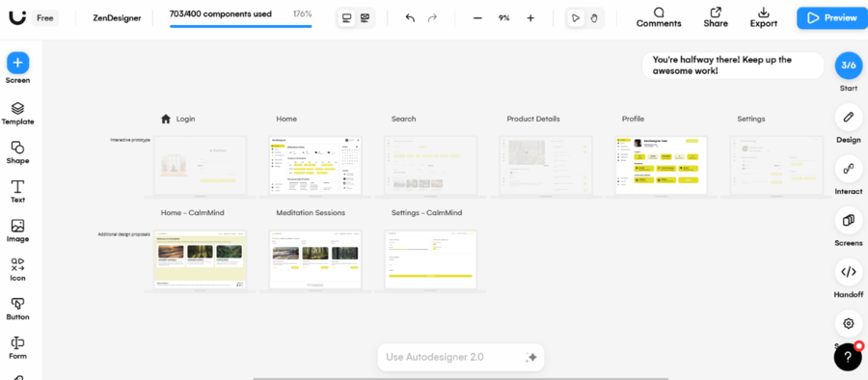The height and width of the screenshot is (380, 868).
Task: Click the 'Additional design proposals' row label
Action: pos(124,234)
